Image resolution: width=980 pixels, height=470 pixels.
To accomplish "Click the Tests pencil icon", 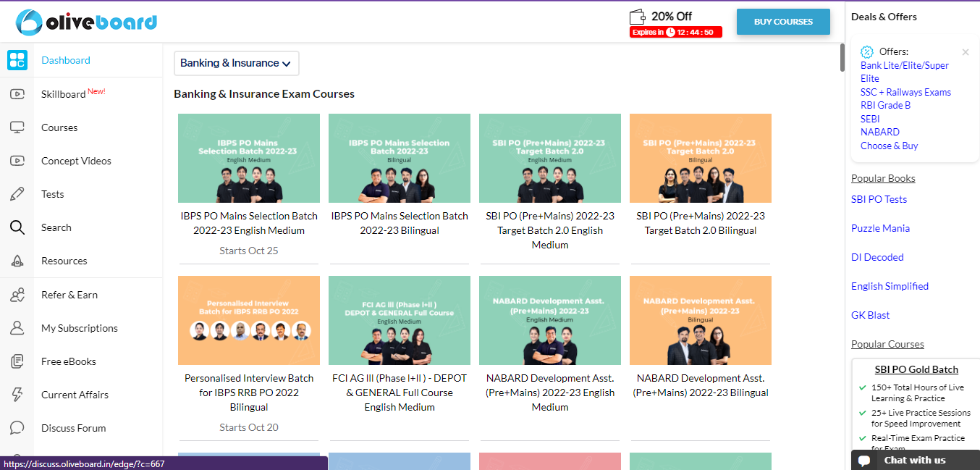I will pyautogui.click(x=17, y=194).
